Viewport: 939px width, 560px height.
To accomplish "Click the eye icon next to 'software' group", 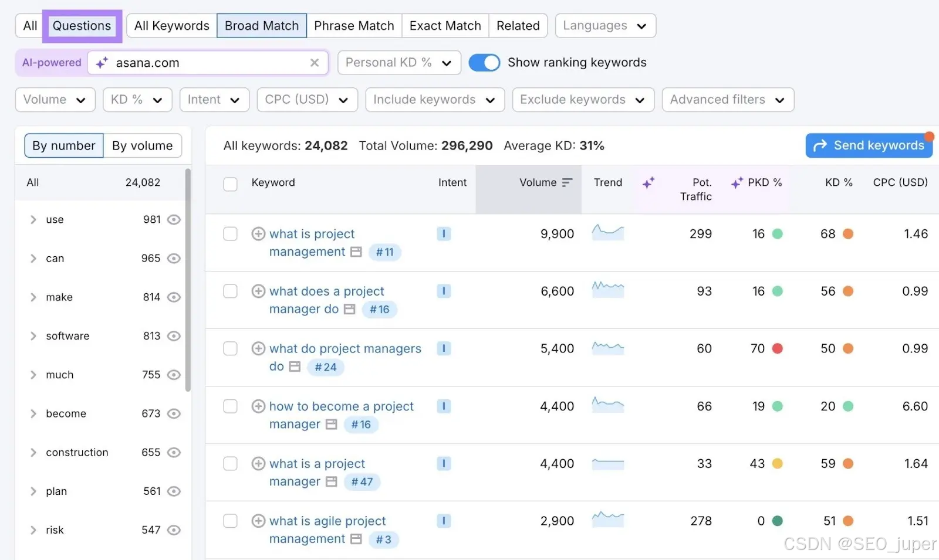I will pyautogui.click(x=174, y=336).
